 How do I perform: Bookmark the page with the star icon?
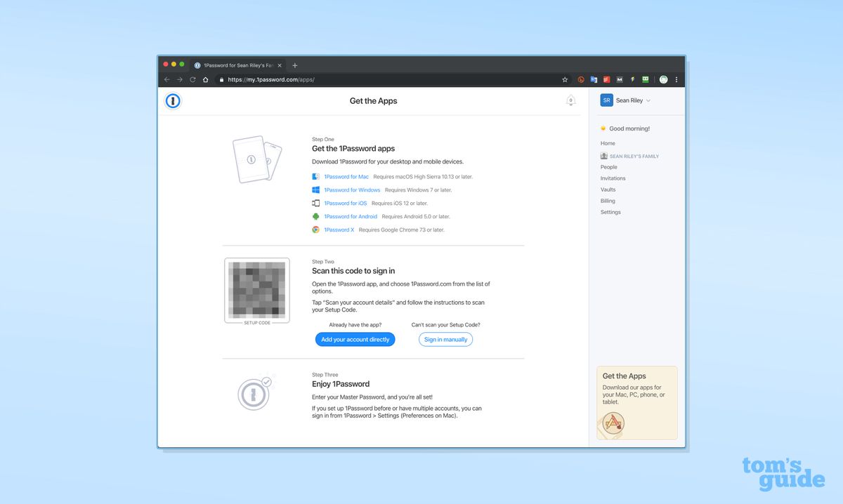pos(565,79)
